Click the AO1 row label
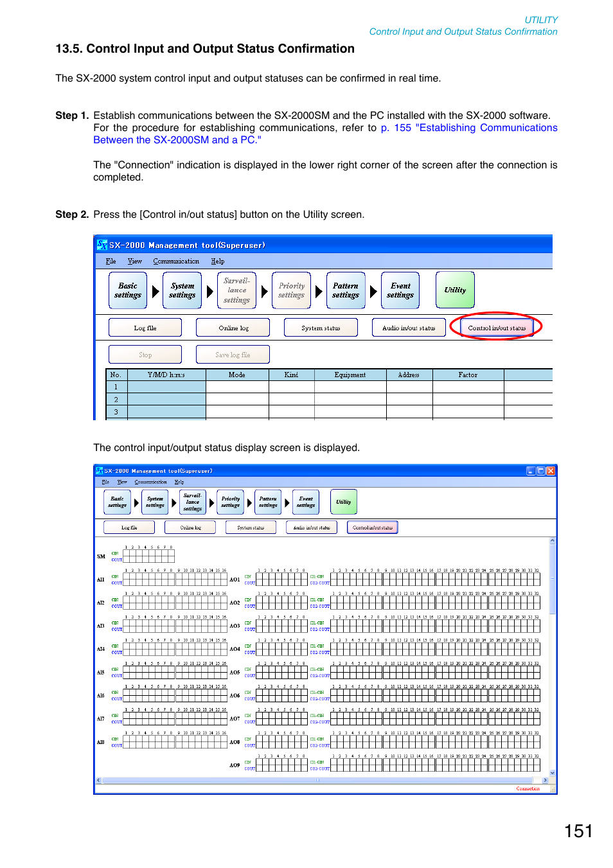 click(x=235, y=580)
